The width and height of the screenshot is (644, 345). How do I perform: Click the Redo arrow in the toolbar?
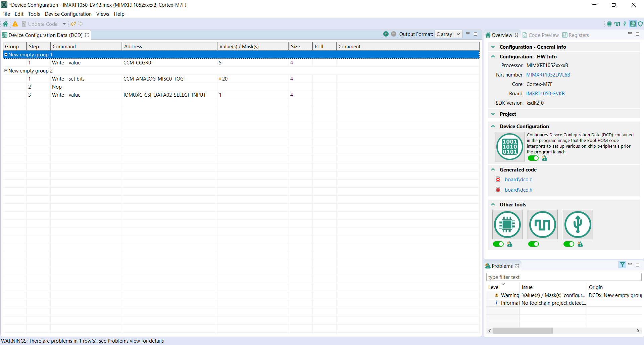click(80, 24)
